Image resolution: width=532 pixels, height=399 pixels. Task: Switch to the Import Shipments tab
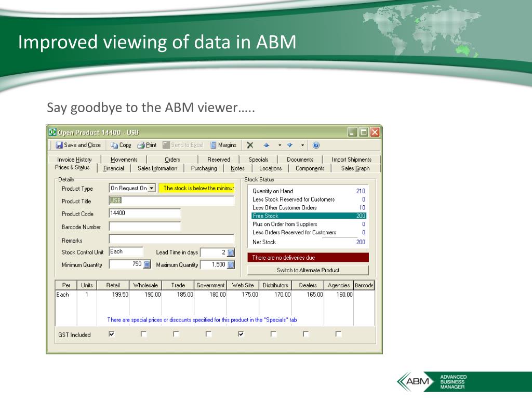(x=352, y=159)
